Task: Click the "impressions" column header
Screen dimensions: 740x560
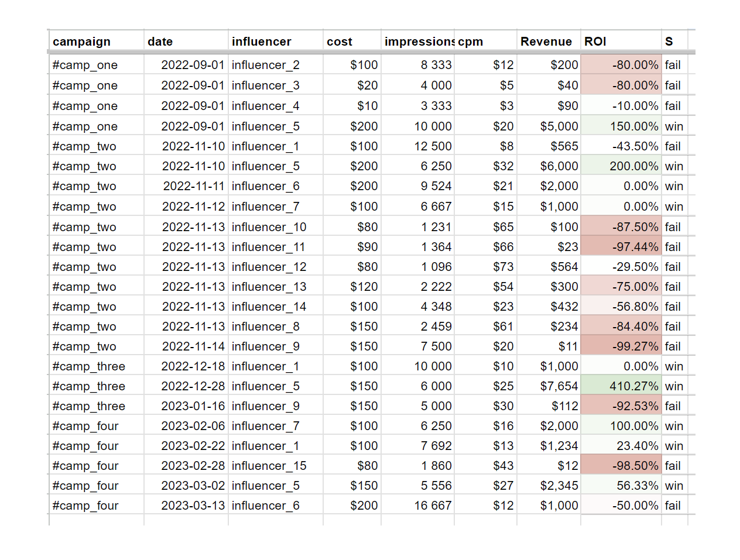Action: click(x=418, y=42)
